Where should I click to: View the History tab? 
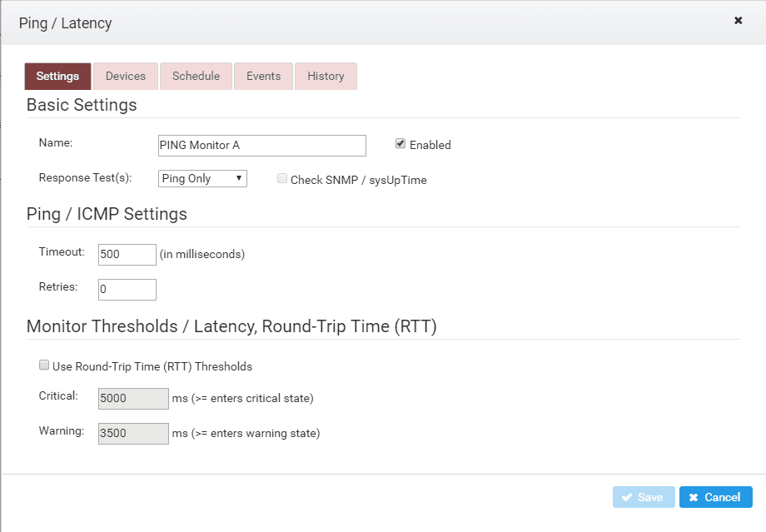pyautogui.click(x=326, y=77)
